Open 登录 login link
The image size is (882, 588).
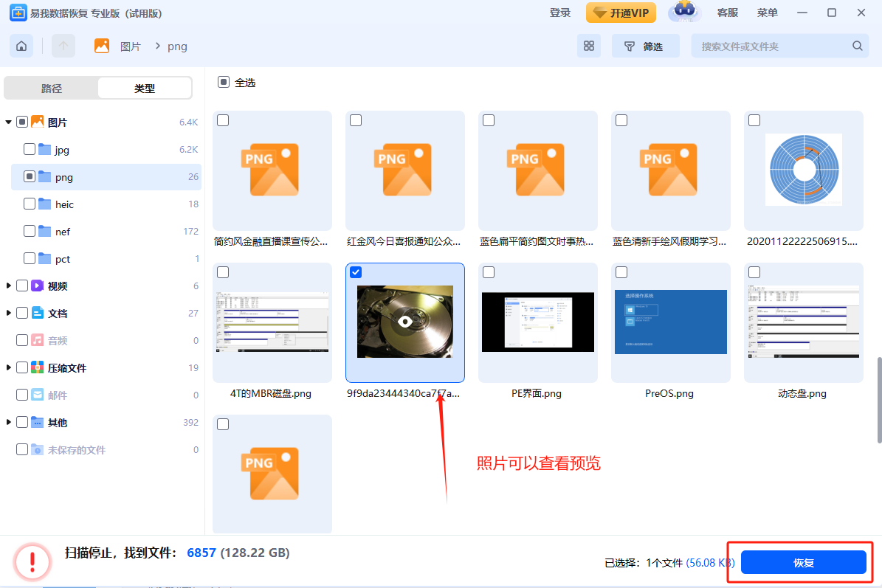coord(559,13)
